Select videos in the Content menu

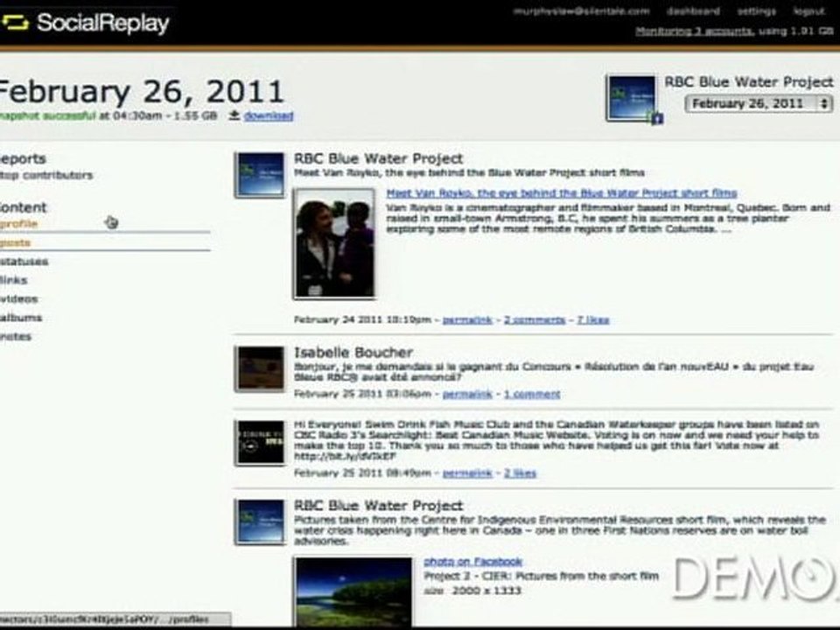[x=18, y=299]
